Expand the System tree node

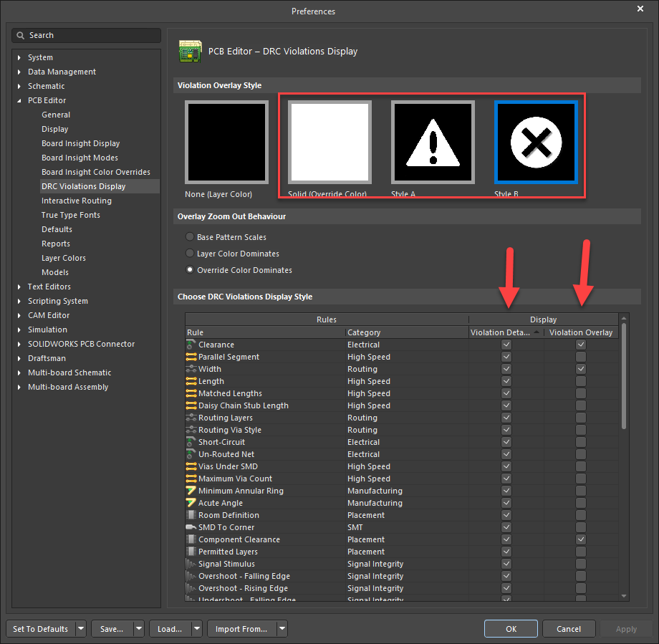click(x=19, y=57)
